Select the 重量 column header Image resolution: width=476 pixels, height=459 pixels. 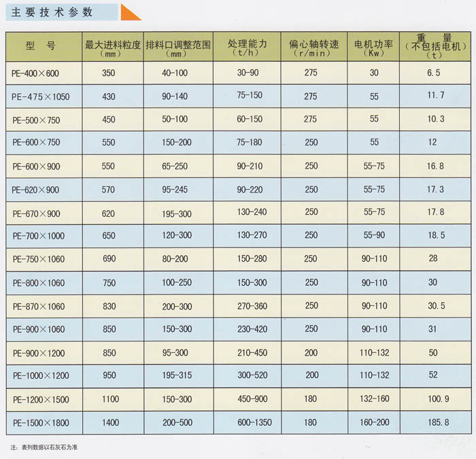coord(436,46)
